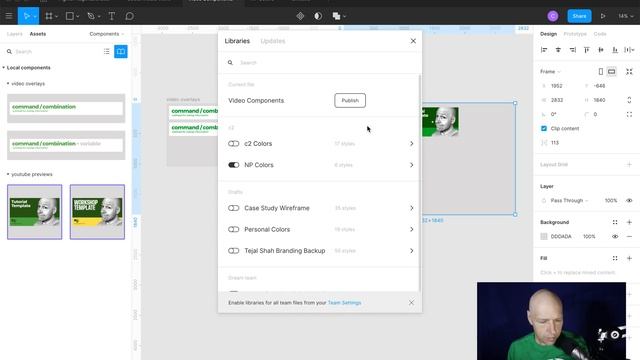Toggle Tejal Shah Branding Backup library

[233, 251]
